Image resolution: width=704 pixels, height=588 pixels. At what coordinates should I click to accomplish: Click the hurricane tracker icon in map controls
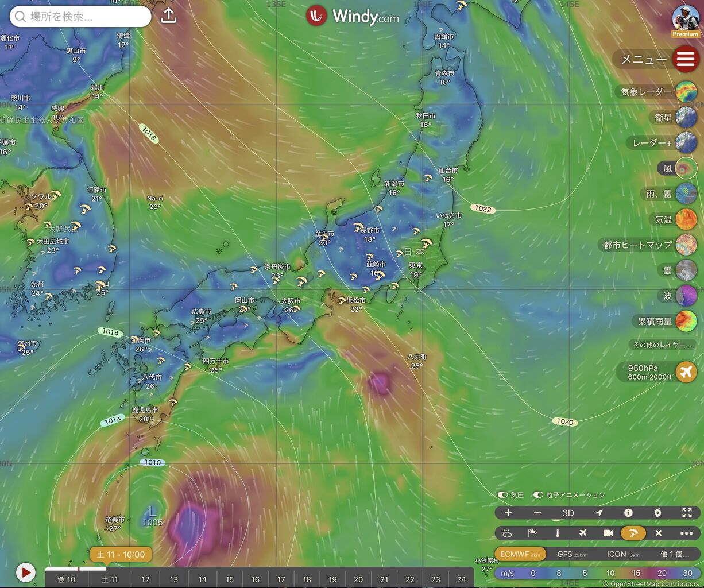(659, 513)
